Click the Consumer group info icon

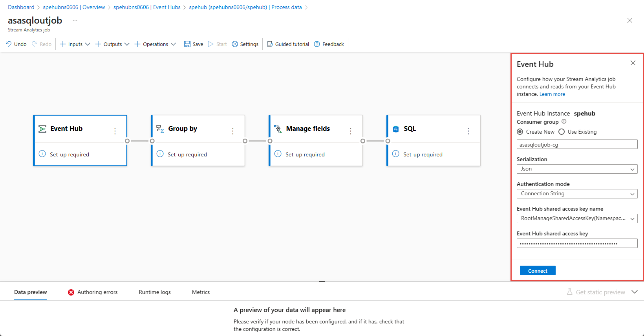pos(564,122)
